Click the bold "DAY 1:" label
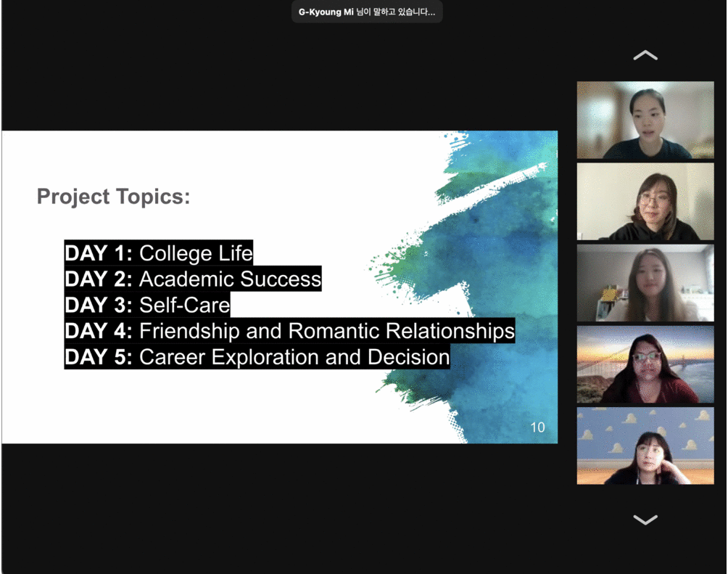 click(99, 253)
